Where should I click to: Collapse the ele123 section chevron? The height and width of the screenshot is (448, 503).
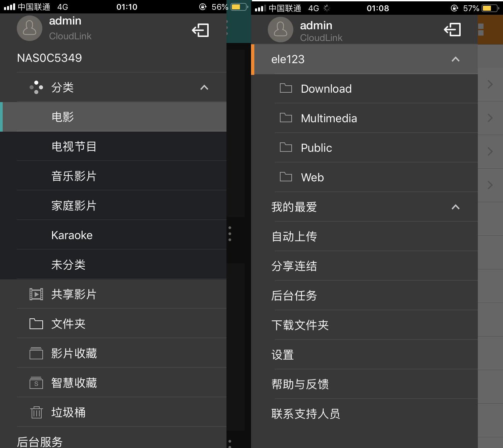456,59
